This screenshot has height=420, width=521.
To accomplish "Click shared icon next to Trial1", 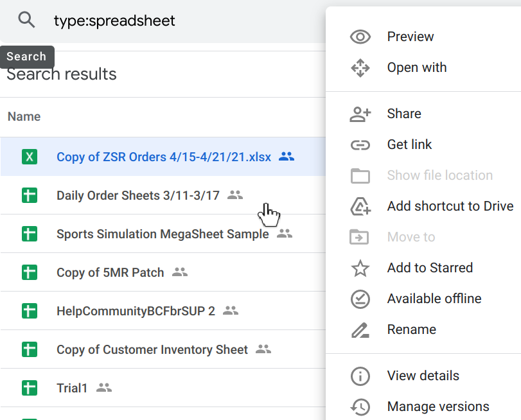I will [x=104, y=388].
